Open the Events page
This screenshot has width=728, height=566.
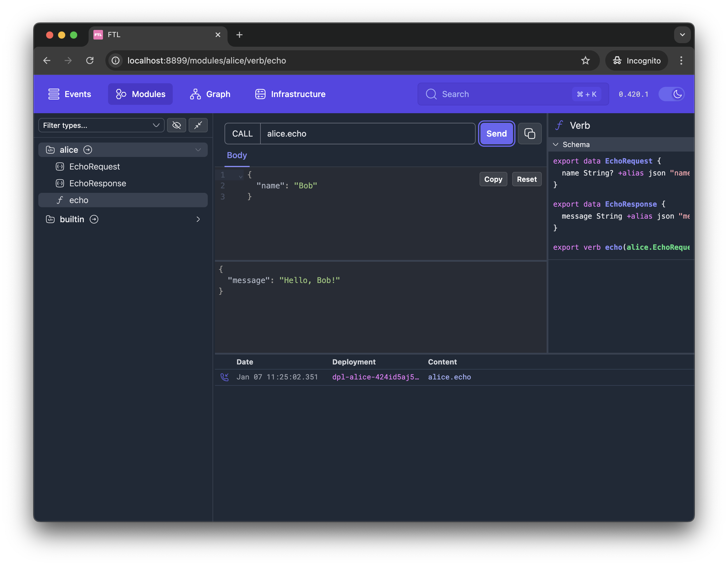(69, 94)
